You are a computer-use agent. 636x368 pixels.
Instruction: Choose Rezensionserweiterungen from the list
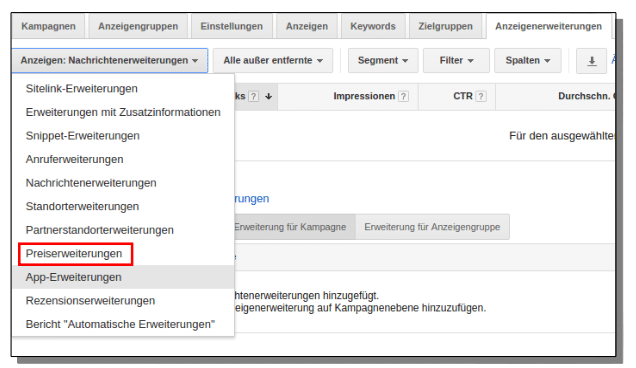click(x=123, y=301)
